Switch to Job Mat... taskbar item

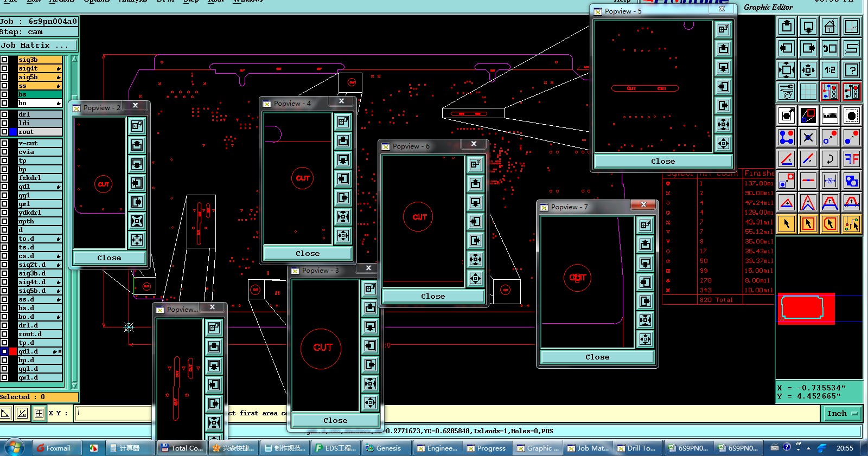(588, 448)
